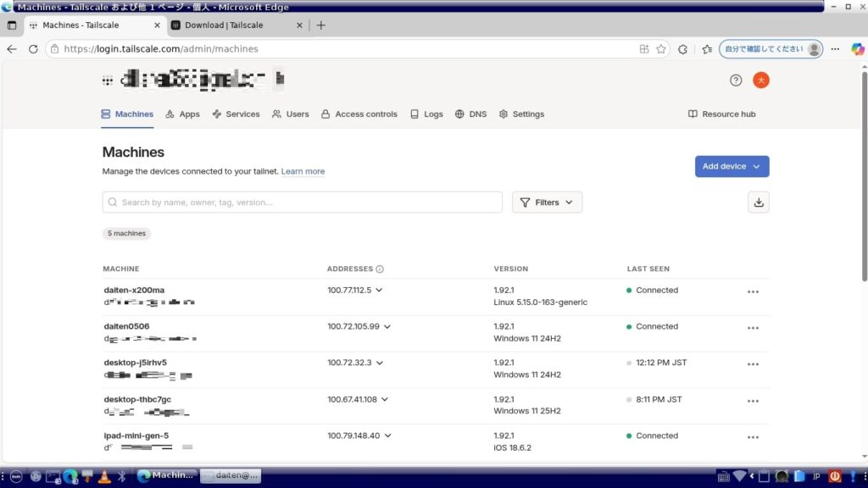Open VLC from the taskbar
Viewport: 868px width, 488px height.
point(104,476)
